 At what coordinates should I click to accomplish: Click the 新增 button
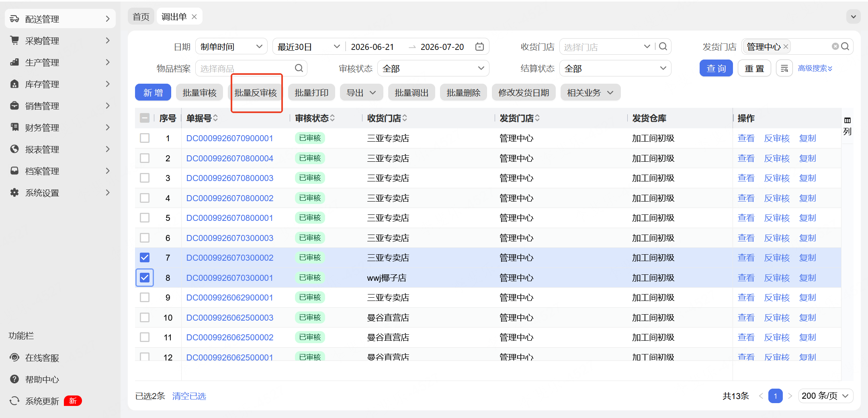(153, 93)
